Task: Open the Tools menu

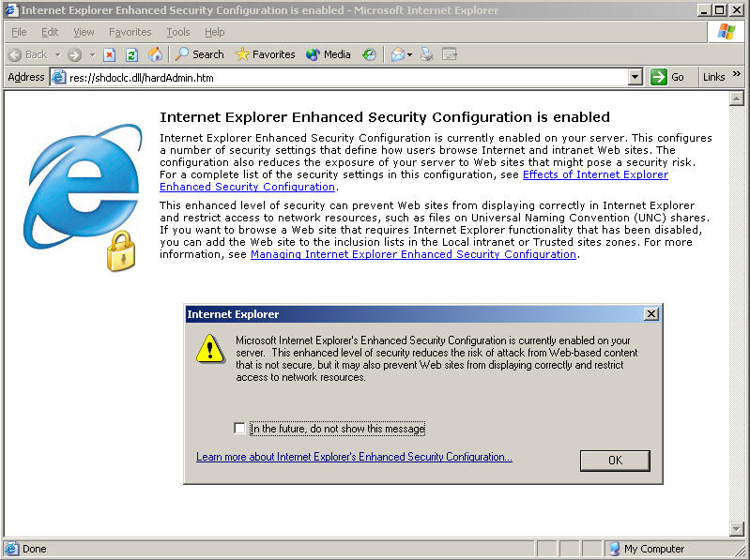Action: tap(177, 32)
